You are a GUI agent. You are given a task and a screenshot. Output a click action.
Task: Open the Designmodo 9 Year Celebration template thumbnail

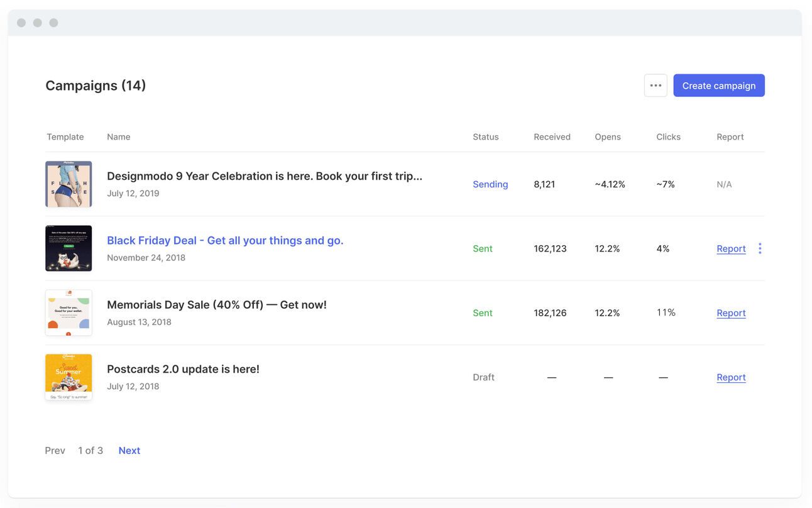(x=69, y=184)
